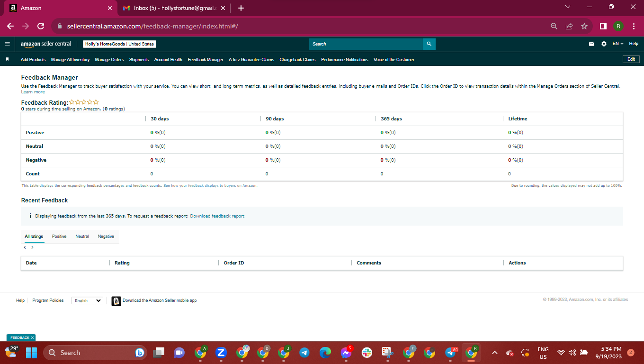Open Feedback Manager menu item

[206, 60]
